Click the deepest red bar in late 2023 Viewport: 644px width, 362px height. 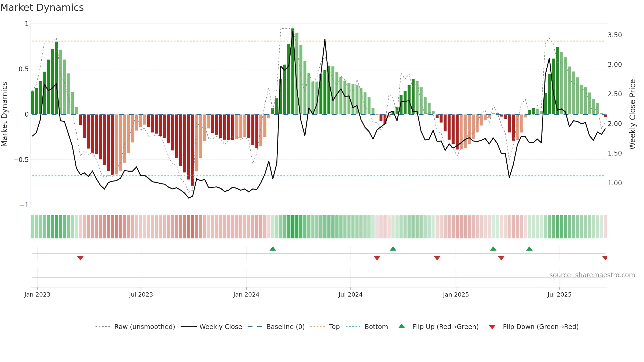pyautogui.click(x=192, y=150)
